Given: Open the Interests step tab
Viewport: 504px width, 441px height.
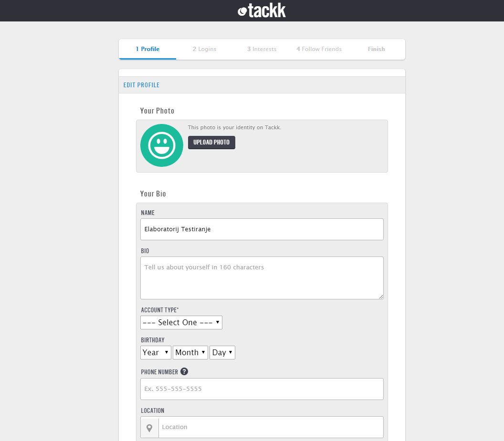Looking at the screenshot, I should click(x=262, y=49).
